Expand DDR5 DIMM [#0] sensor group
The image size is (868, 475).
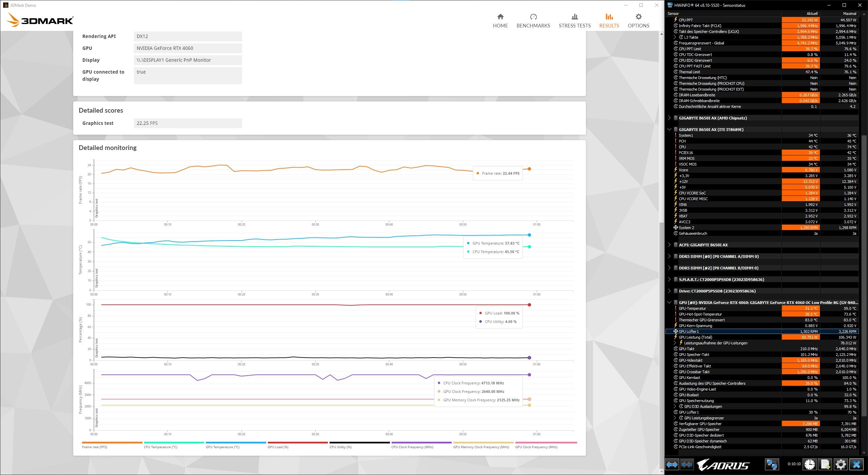coord(669,256)
